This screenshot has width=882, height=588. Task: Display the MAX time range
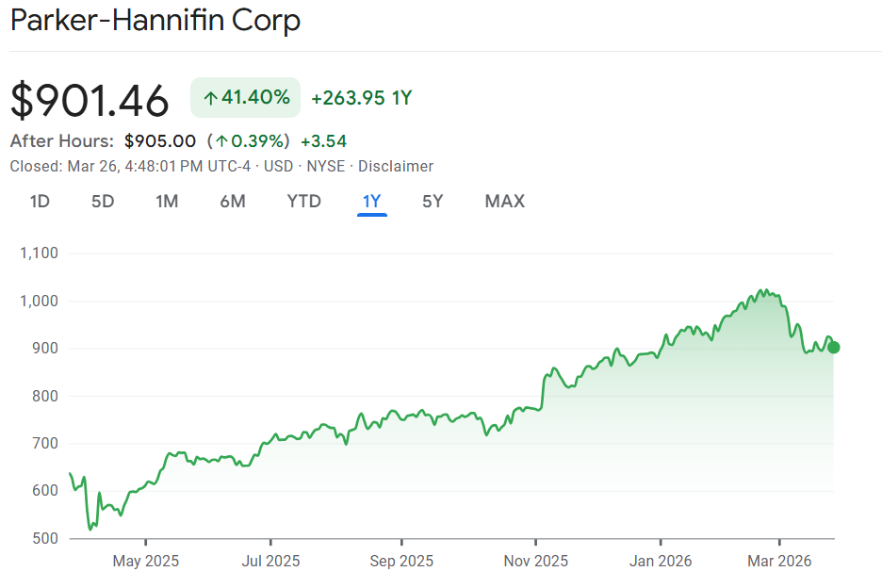[505, 201]
